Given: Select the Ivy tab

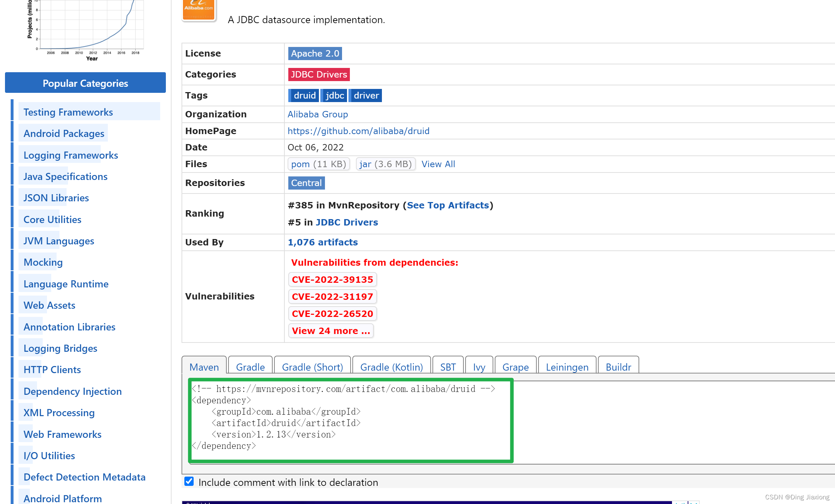Looking at the screenshot, I should point(479,367).
